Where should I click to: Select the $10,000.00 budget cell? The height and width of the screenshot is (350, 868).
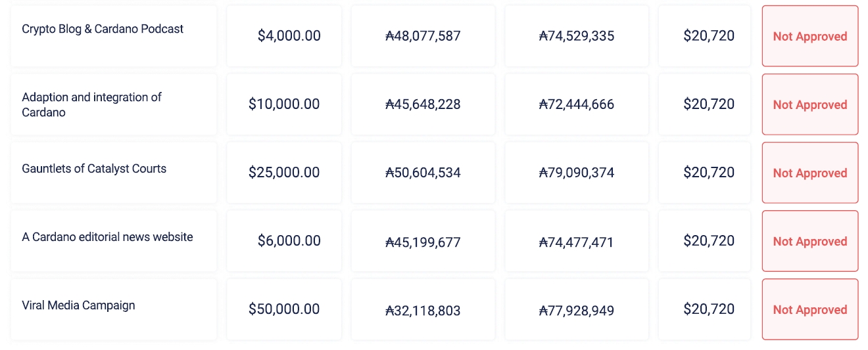pyautogui.click(x=284, y=104)
